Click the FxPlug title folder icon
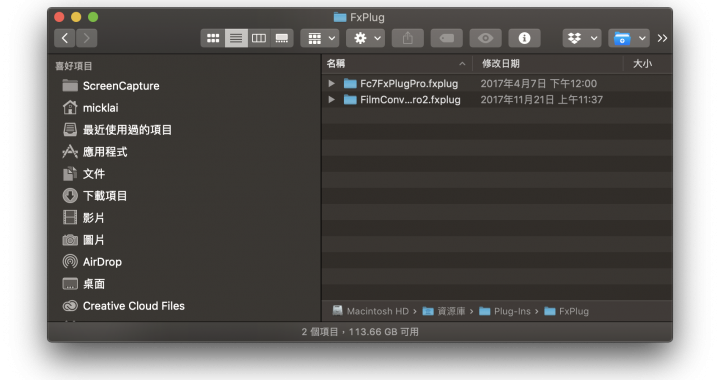 [x=340, y=17]
